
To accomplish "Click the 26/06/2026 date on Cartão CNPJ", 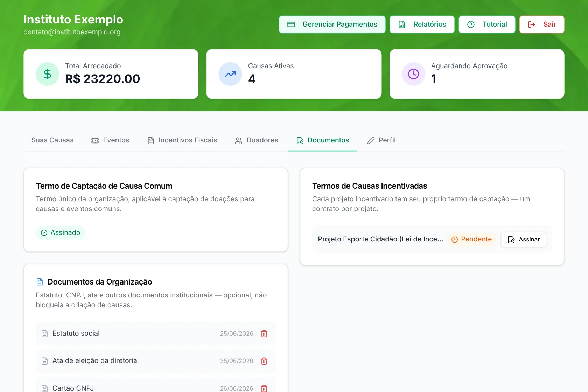I will [237, 388].
